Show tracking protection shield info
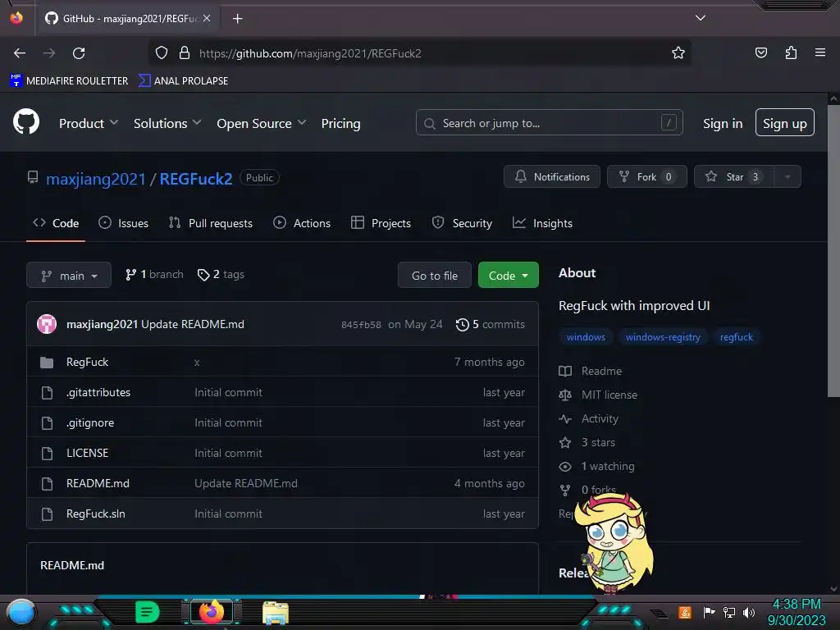This screenshot has height=630, width=840. click(162, 53)
